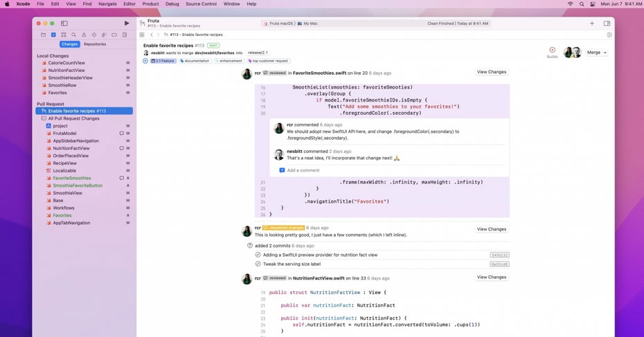Click the Wi-Fi status icon

tap(570, 3)
